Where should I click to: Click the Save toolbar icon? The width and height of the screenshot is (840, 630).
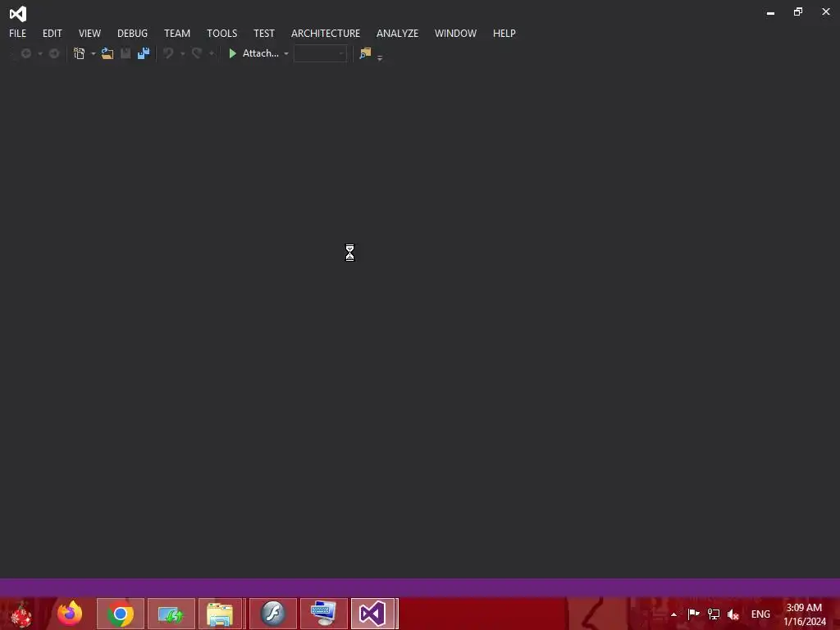click(x=126, y=53)
